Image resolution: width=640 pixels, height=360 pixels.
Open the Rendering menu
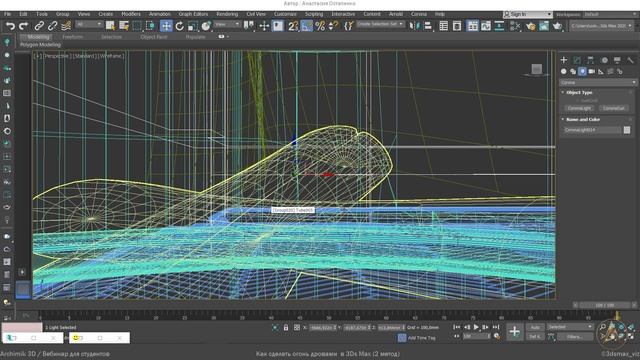pos(227,14)
